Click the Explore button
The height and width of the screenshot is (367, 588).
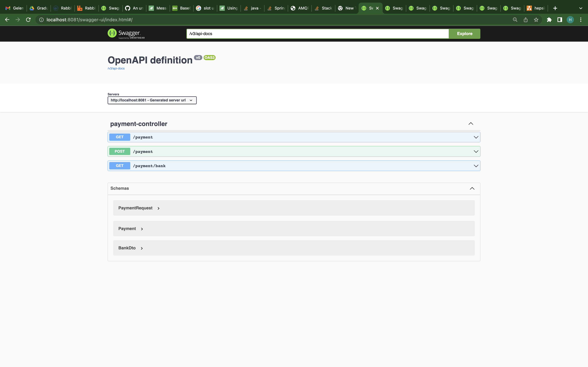coord(464,33)
